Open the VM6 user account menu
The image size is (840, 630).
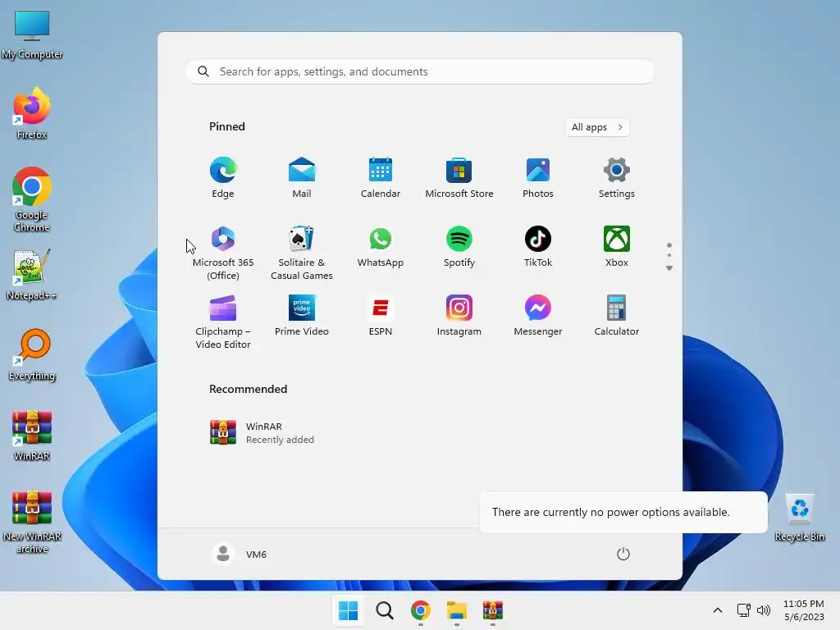point(240,554)
